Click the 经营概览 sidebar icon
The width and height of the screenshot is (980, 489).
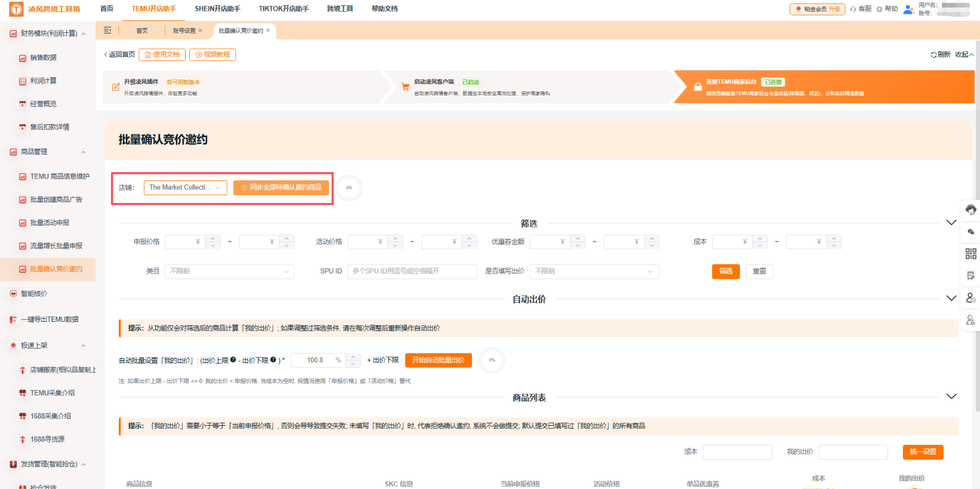point(23,104)
